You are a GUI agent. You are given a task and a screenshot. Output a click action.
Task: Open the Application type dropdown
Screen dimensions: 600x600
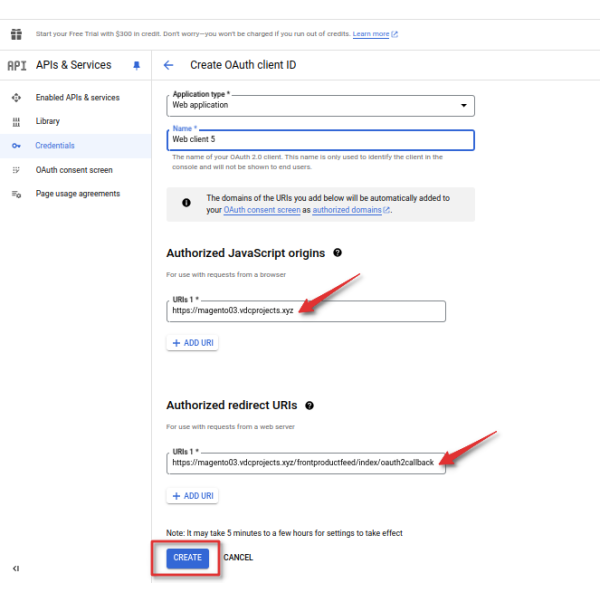pyautogui.click(x=320, y=105)
